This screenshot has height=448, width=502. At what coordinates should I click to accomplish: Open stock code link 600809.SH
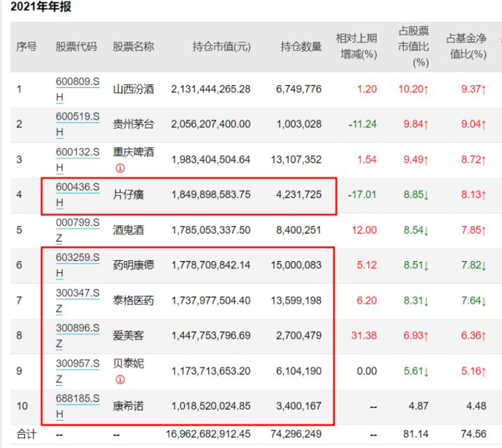pyautogui.click(x=77, y=89)
